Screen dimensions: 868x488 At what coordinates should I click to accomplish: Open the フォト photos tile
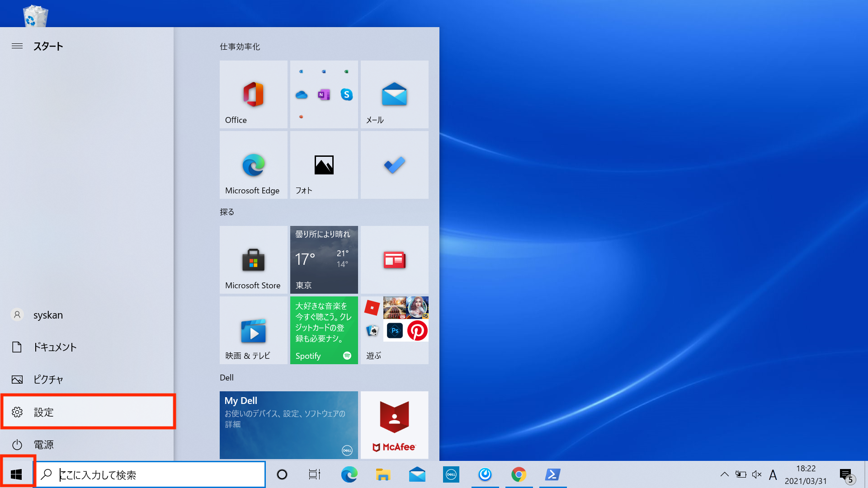pos(324,165)
